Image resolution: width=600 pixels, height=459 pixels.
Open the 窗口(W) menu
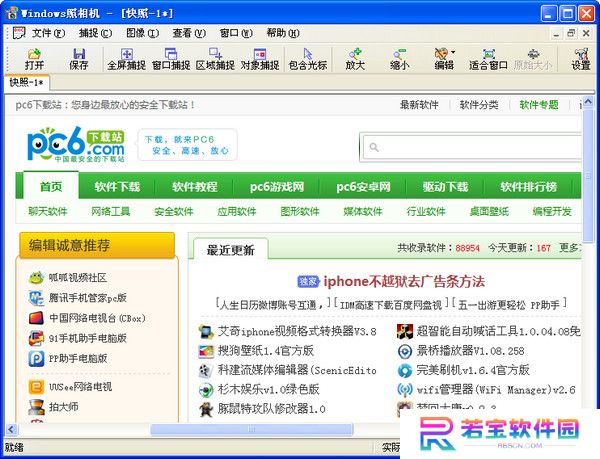[x=236, y=33]
